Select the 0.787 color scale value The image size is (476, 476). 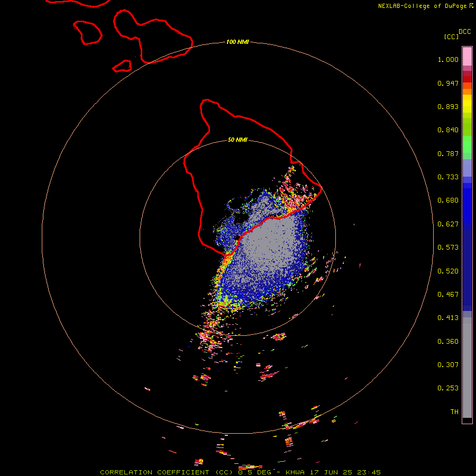tap(448, 153)
